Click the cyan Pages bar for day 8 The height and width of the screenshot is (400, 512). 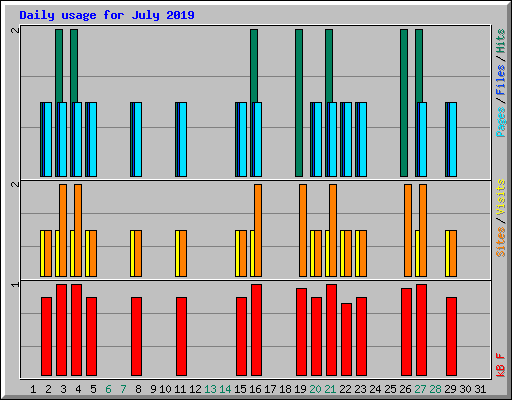point(138,139)
